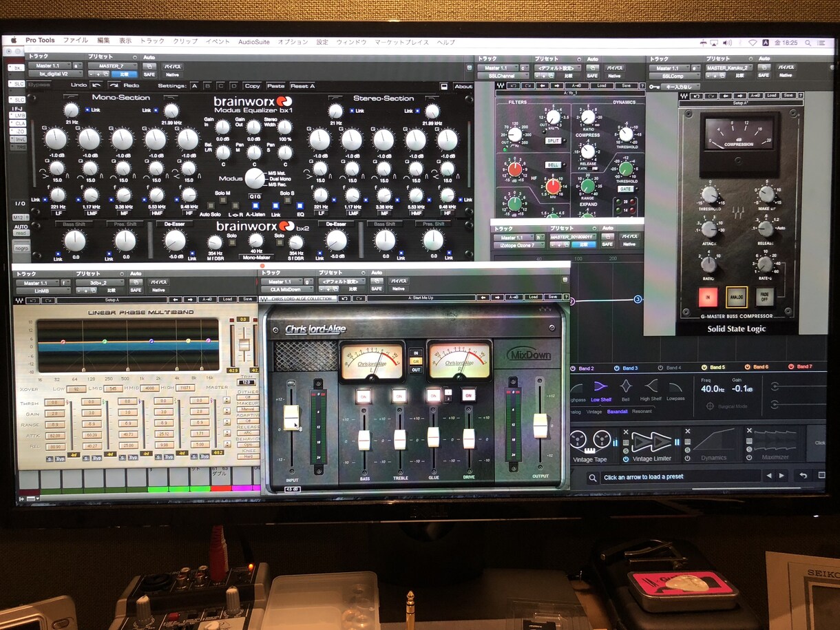Toggle SPLIT in the SSLChannel filters

(553, 140)
